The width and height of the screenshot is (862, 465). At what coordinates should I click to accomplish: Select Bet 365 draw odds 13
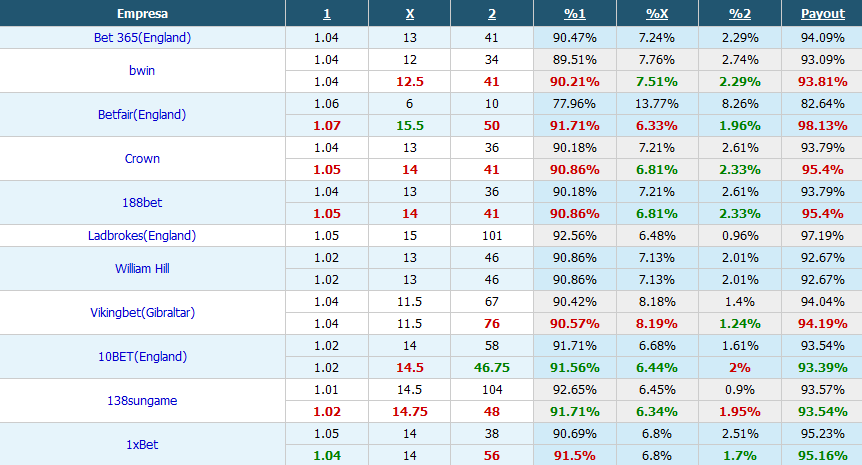(410, 38)
